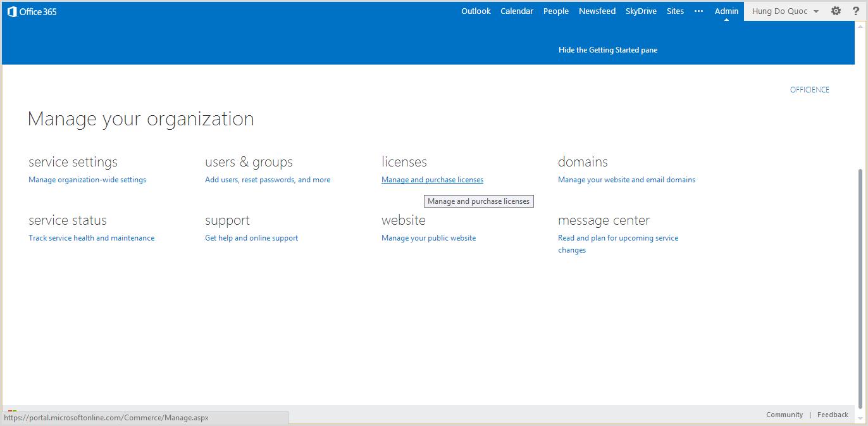Select the Admin menu
The height and width of the screenshot is (426, 868).
pyautogui.click(x=726, y=11)
